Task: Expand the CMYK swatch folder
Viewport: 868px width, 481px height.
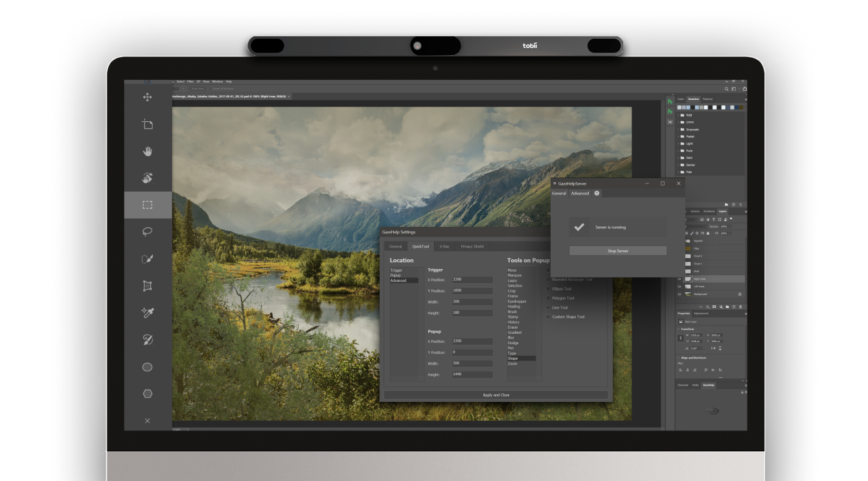Action: tap(678, 123)
